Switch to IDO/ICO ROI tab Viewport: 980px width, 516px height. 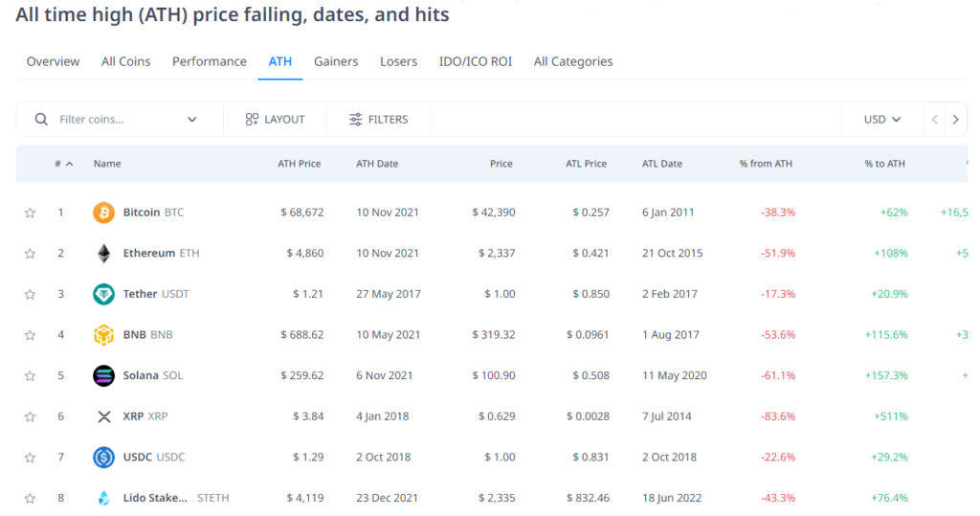(x=475, y=61)
